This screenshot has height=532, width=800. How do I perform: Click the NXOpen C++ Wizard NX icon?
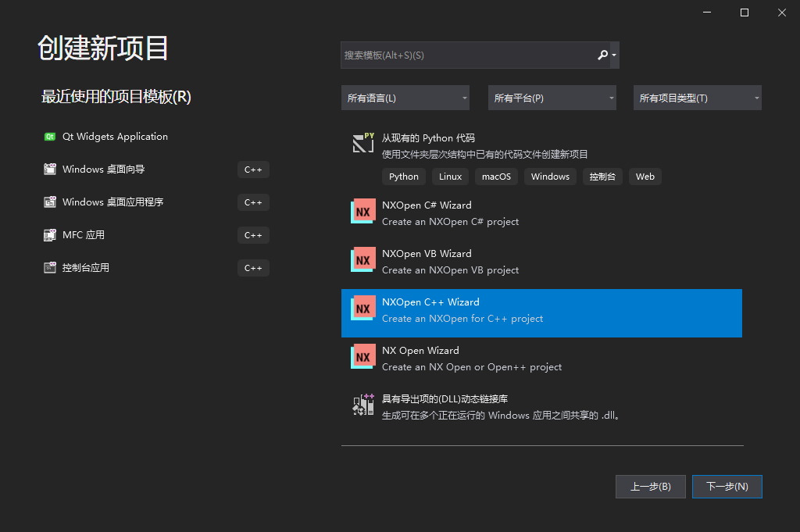pos(362,308)
